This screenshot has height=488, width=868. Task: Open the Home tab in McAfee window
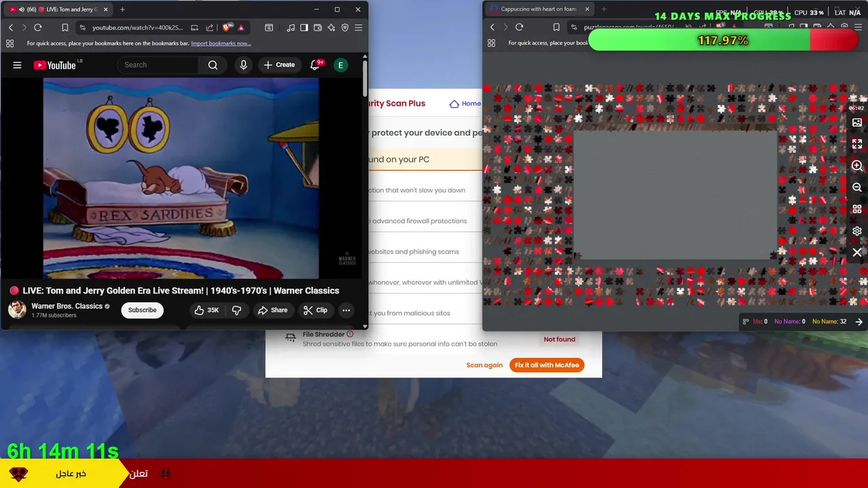click(x=466, y=104)
